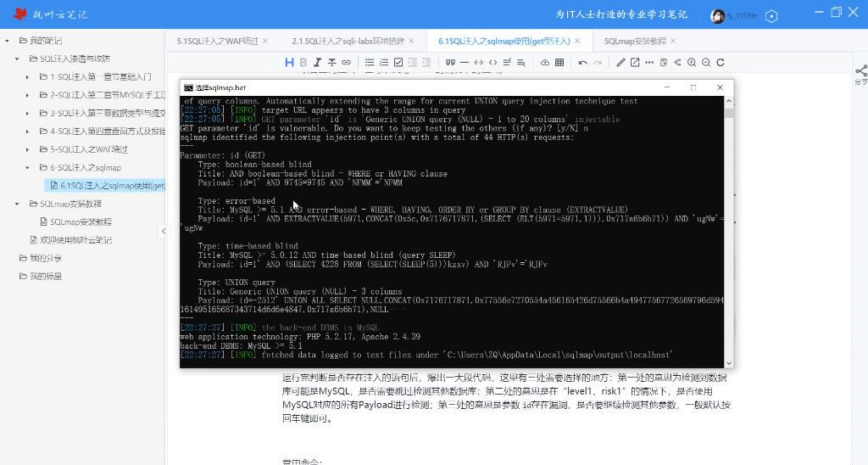
Task: Collapse the SQL注入渗透与攻防 folder
Action: click(17, 59)
